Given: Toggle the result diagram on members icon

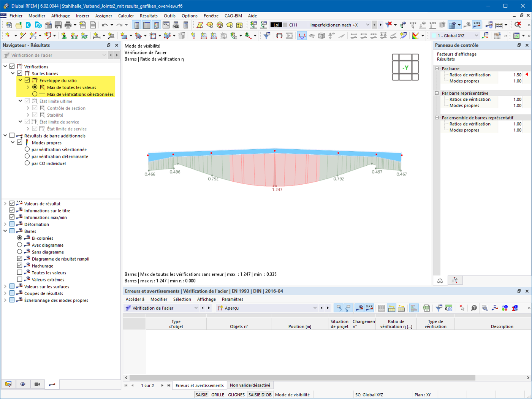Looking at the screenshot, I should click(302, 36).
